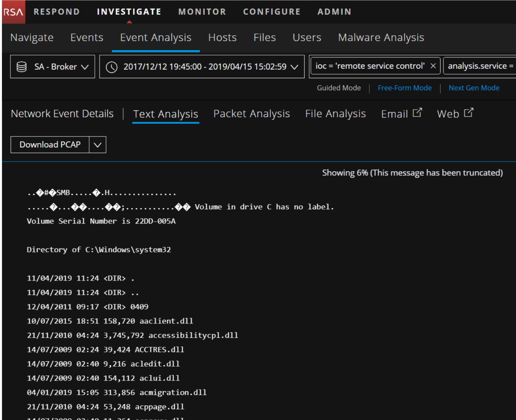Go to the Malware Analysis tab
The height and width of the screenshot is (420, 516).
tap(381, 37)
